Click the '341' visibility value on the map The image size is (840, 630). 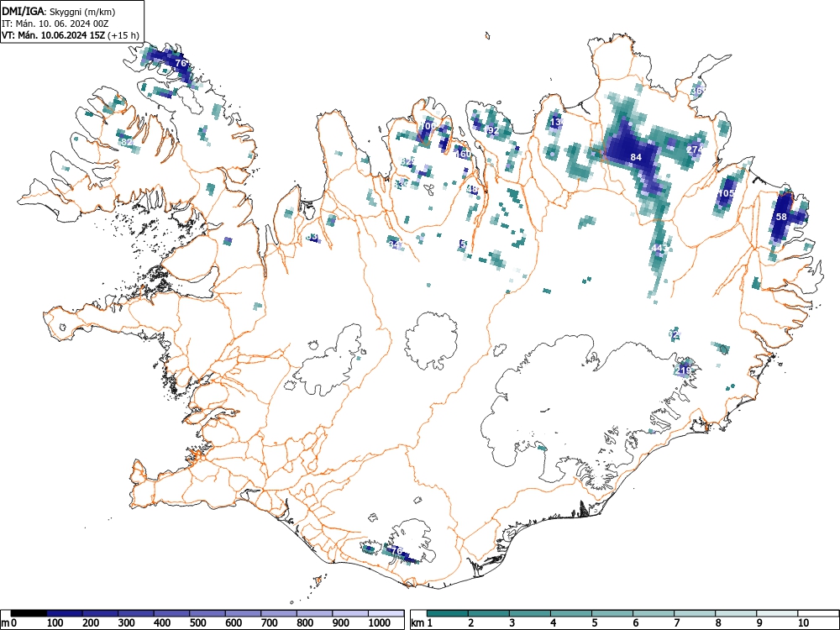(x=396, y=244)
